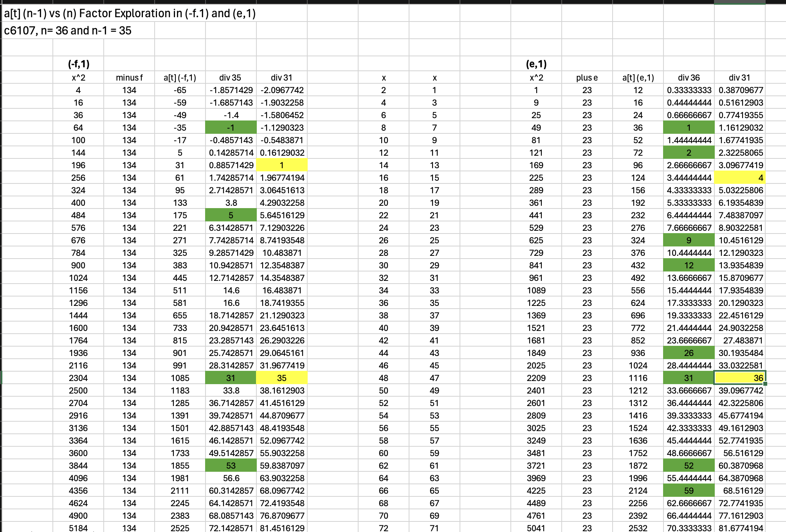Click the cell containing '3.8'
The height and width of the screenshot is (532, 786).
(231, 203)
